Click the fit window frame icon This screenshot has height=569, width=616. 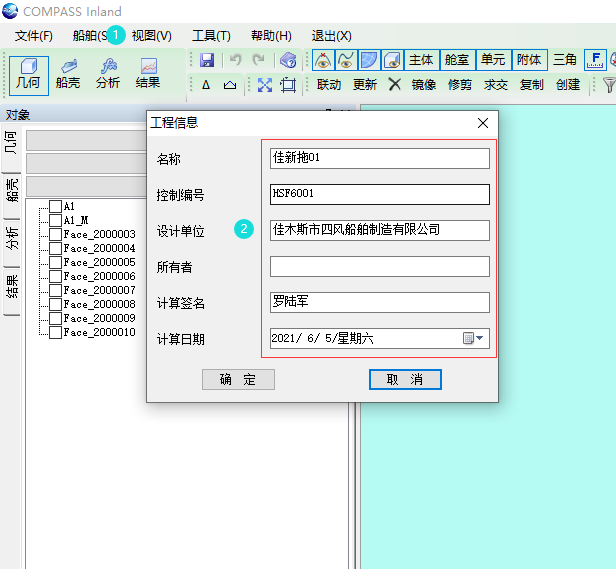click(x=288, y=85)
